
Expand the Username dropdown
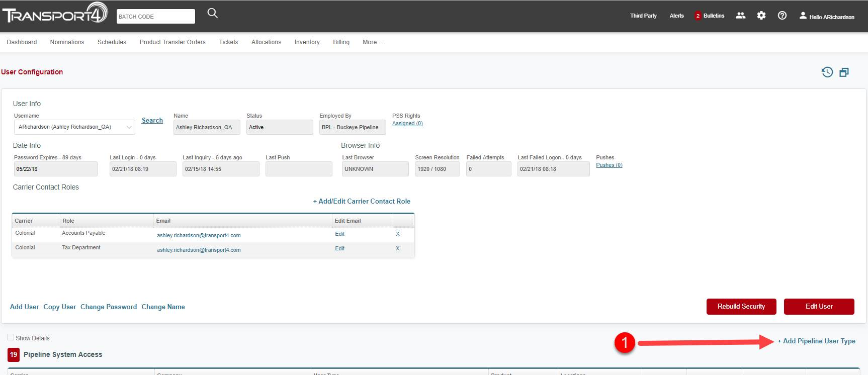(129, 127)
